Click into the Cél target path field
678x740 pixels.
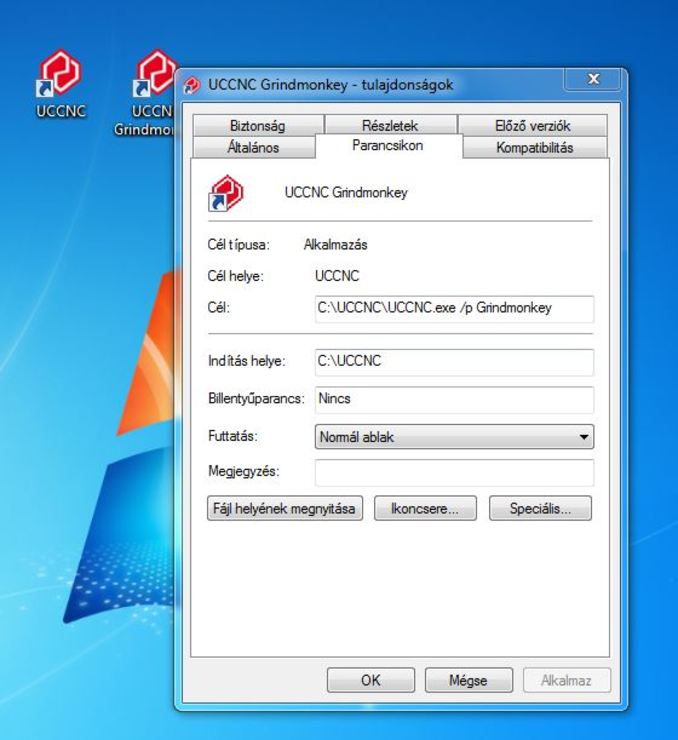(454, 308)
